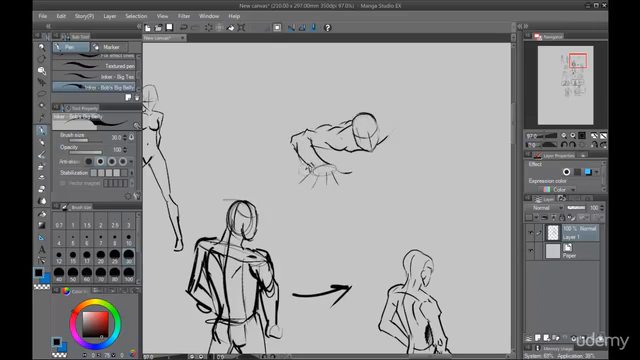Screen dimensions: 640x360
Task: Click the layer opacity value field
Action: pyautogui.click(x=594, y=208)
